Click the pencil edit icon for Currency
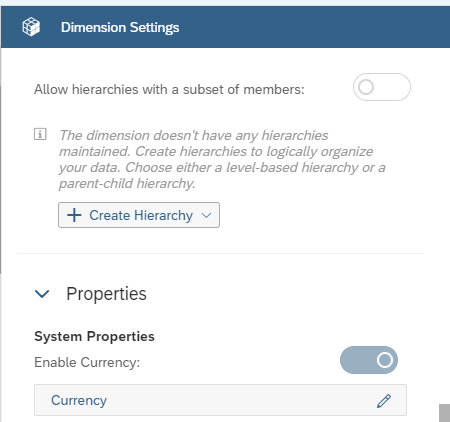 coord(384,400)
